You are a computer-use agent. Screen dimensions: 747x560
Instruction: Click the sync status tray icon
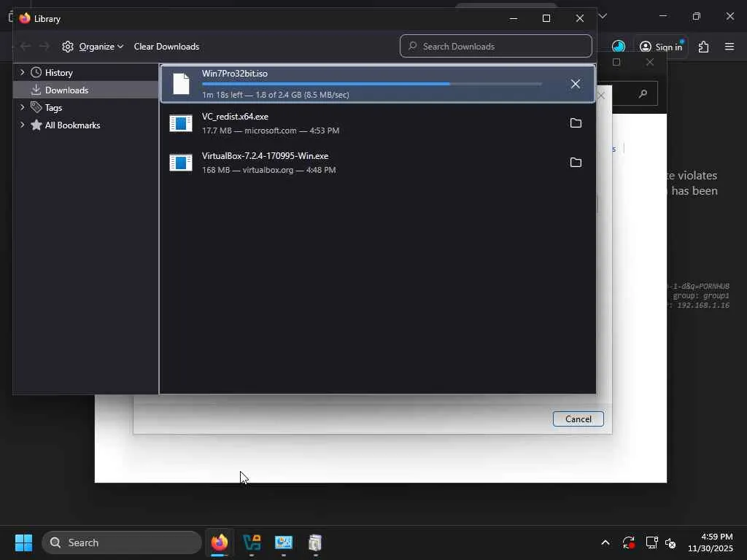[x=628, y=542]
